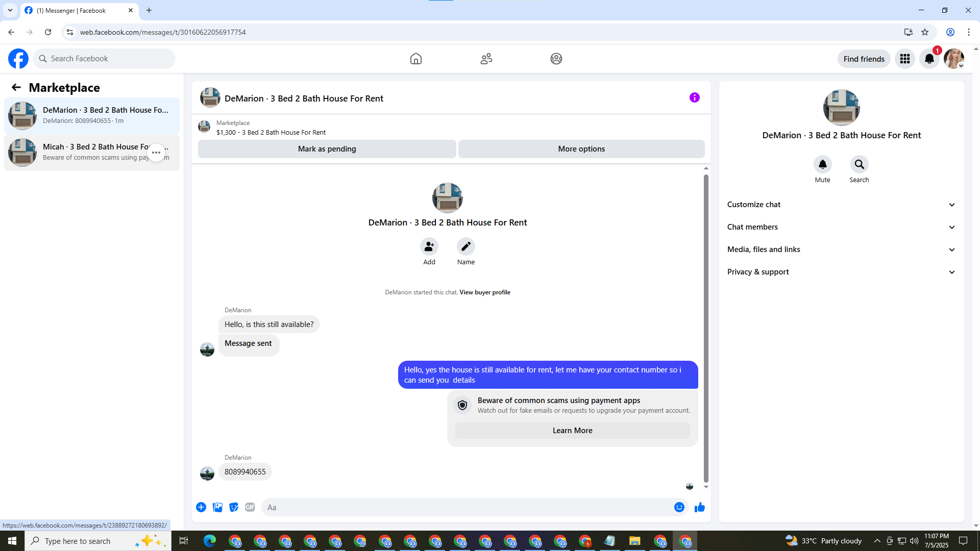
Task: Expand the Customize chat section
Action: [841, 205]
